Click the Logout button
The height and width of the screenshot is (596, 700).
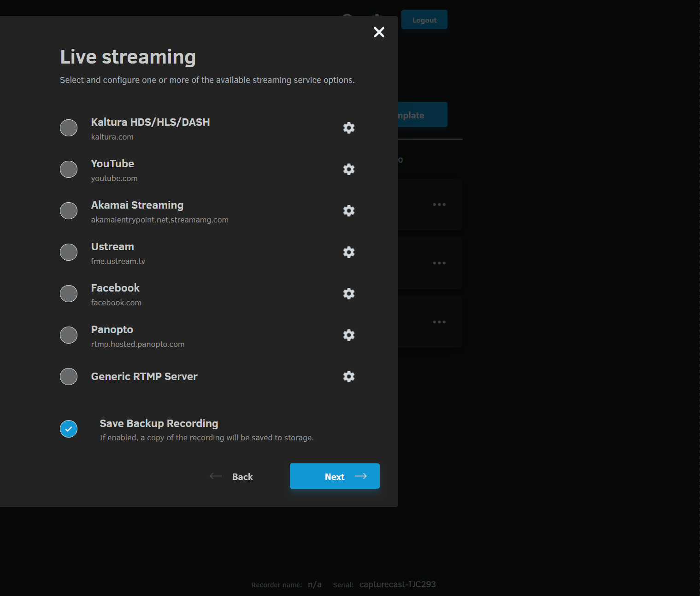tap(424, 19)
